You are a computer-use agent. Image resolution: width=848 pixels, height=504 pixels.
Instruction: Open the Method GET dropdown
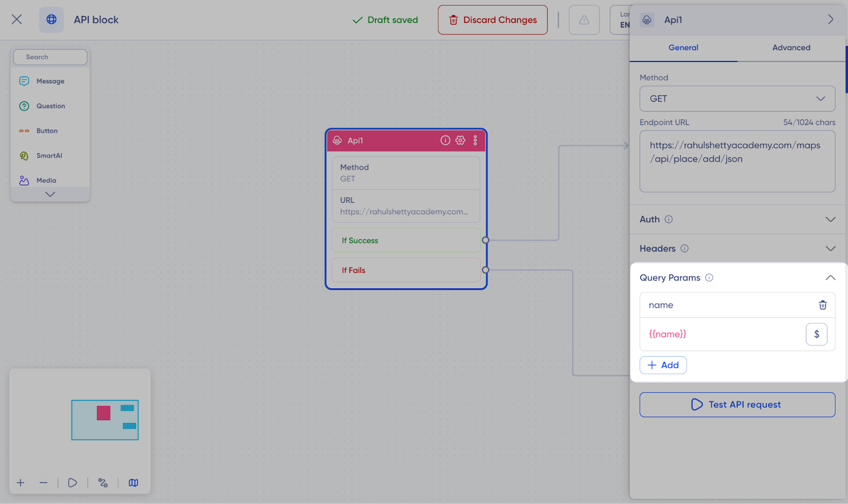click(737, 99)
